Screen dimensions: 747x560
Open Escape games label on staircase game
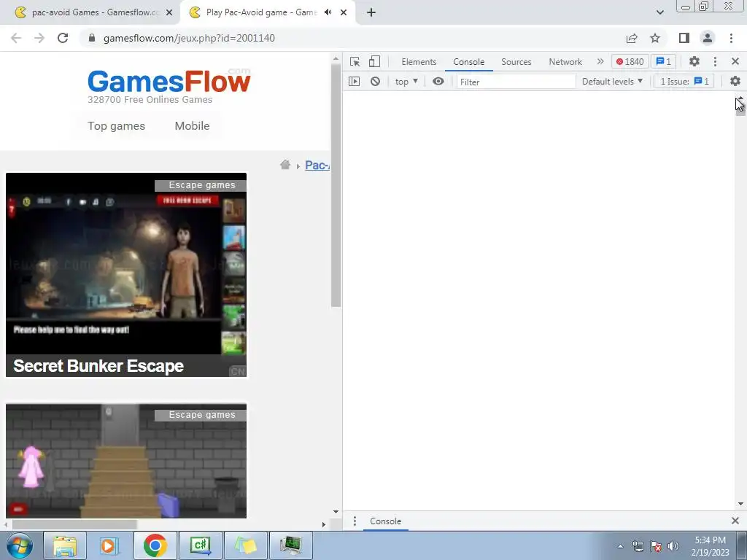tap(201, 415)
